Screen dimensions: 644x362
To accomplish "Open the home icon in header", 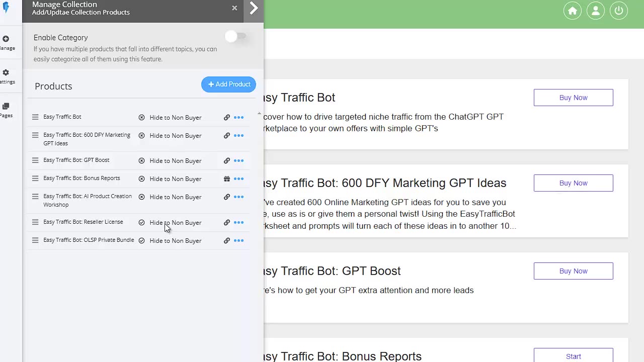I will [x=573, y=11].
